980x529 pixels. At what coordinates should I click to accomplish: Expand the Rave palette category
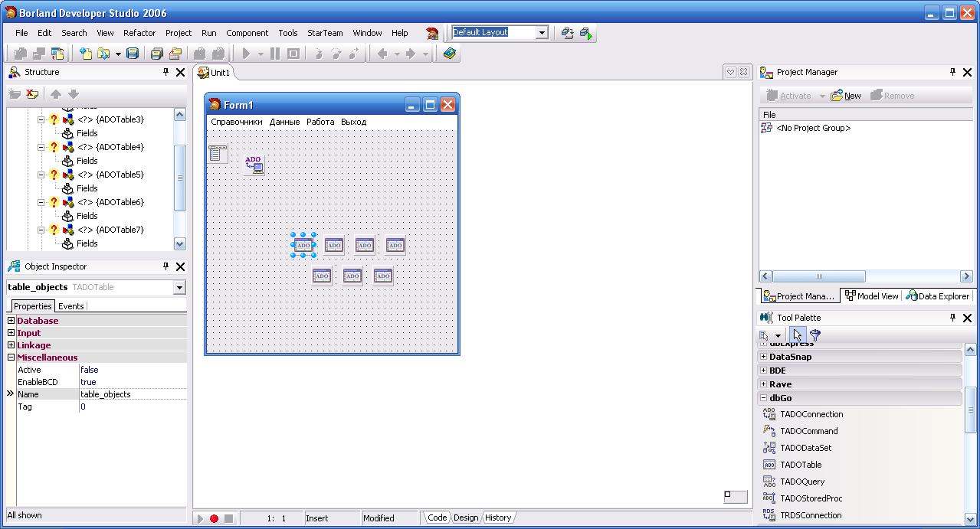click(x=764, y=384)
